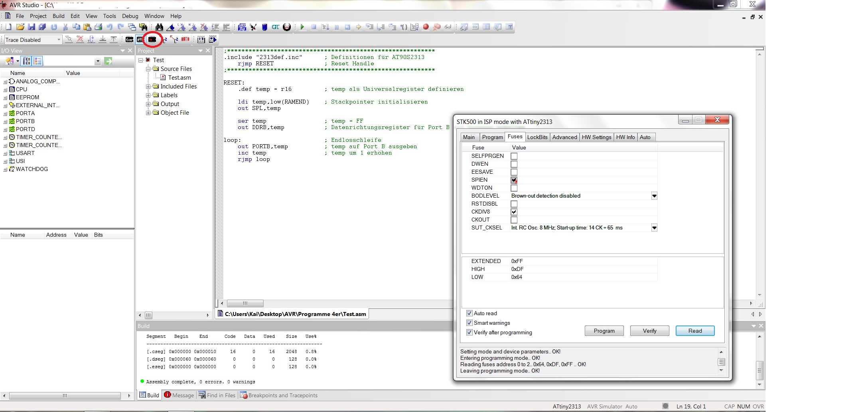Open Find in Files yellow binoculars icon
This screenshot has height=412, width=868.
pyautogui.click(x=143, y=27)
